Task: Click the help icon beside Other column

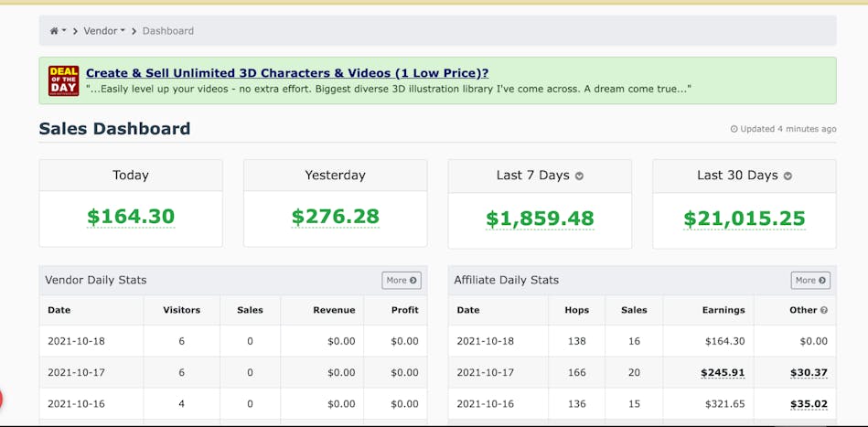Action: (824, 310)
